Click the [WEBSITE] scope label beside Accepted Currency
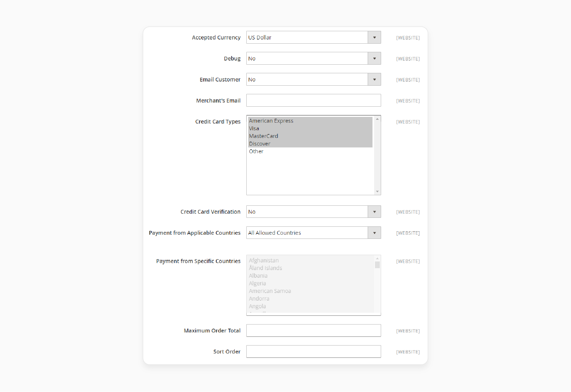This screenshot has width=571, height=392. click(x=408, y=38)
